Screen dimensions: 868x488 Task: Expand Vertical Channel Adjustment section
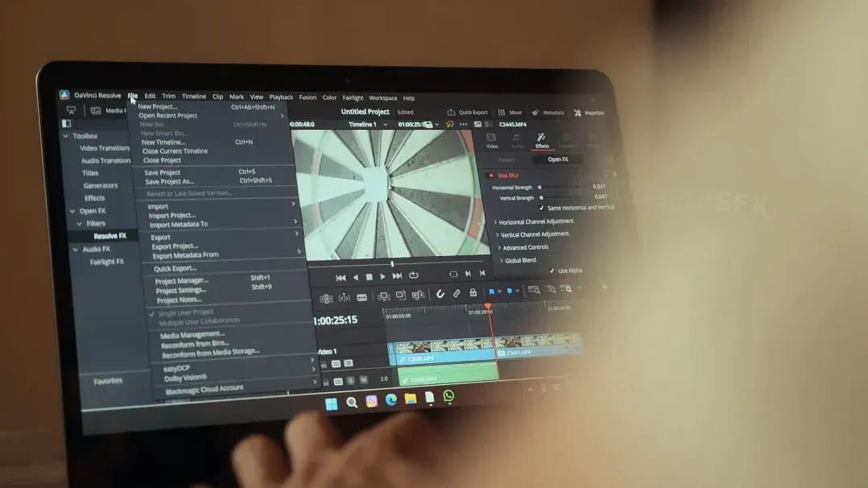pyautogui.click(x=497, y=235)
